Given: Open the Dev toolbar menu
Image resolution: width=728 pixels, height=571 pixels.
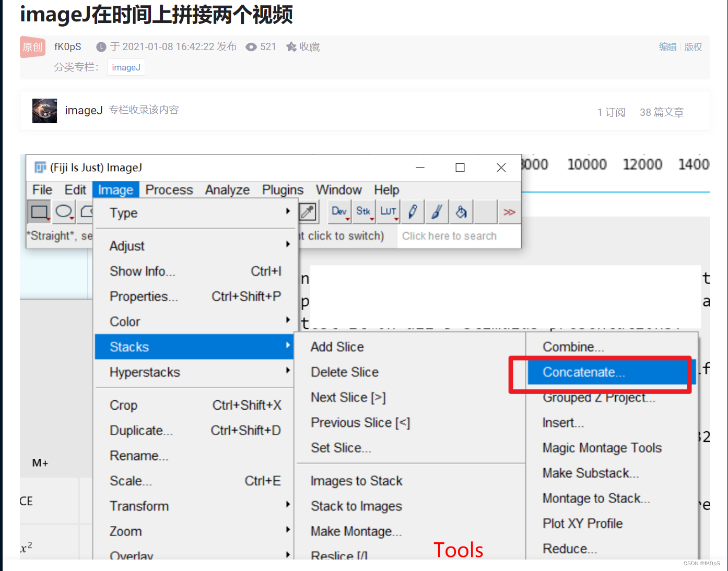Looking at the screenshot, I should (338, 211).
